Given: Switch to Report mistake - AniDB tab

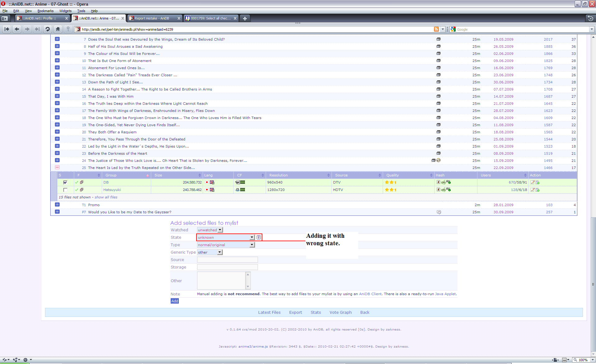Looking at the screenshot, I should 152,18.
